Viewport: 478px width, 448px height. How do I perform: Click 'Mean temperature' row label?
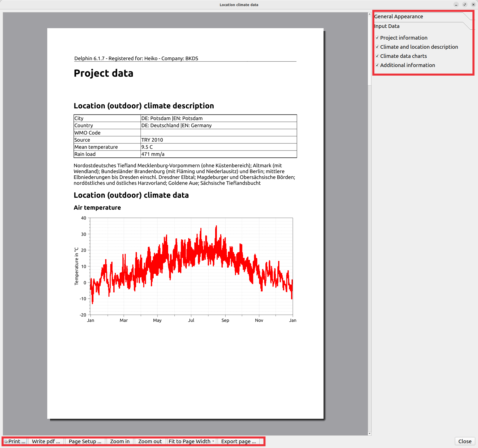click(x=96, y=147)
